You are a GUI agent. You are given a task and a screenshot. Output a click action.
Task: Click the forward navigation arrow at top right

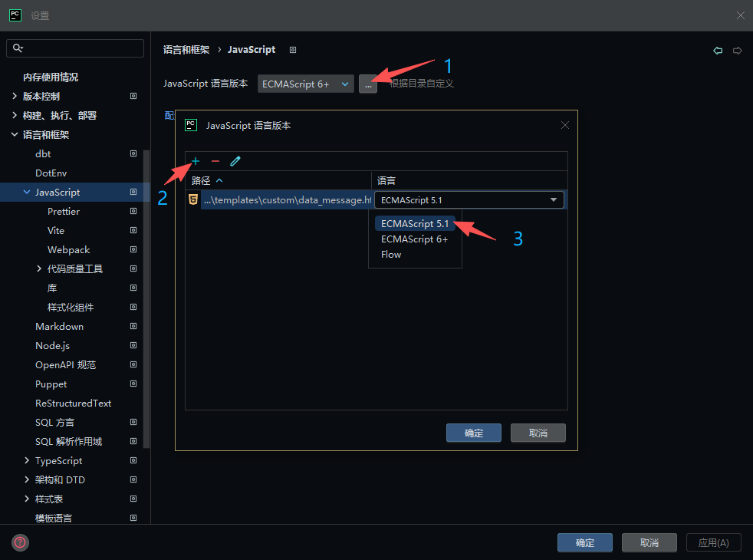(736, 49)
